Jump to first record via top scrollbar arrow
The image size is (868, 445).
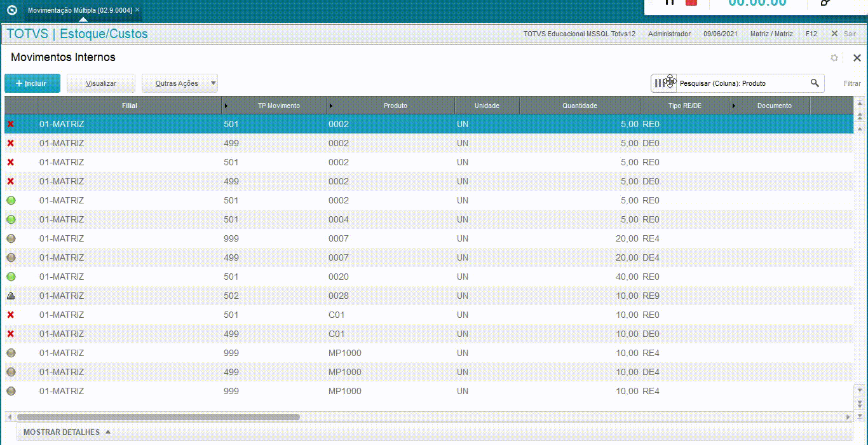pyautogui.click(x=860, y=103)
